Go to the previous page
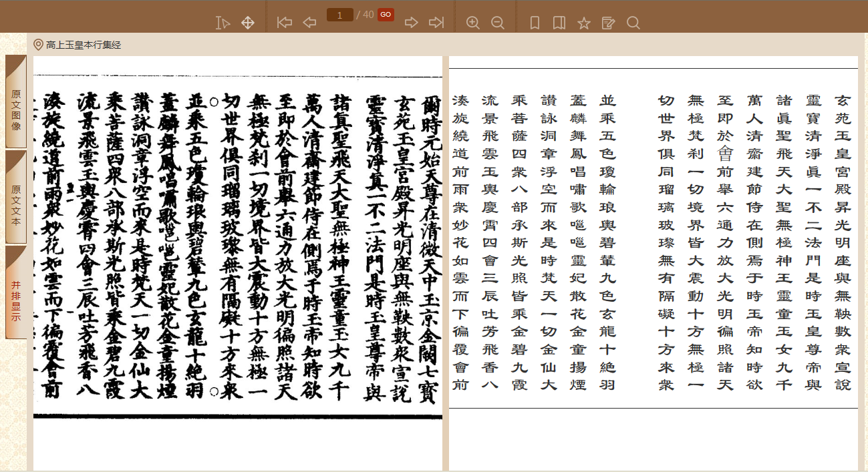Image resolution: width=868 pixels, height=472 pixels. 309,23
